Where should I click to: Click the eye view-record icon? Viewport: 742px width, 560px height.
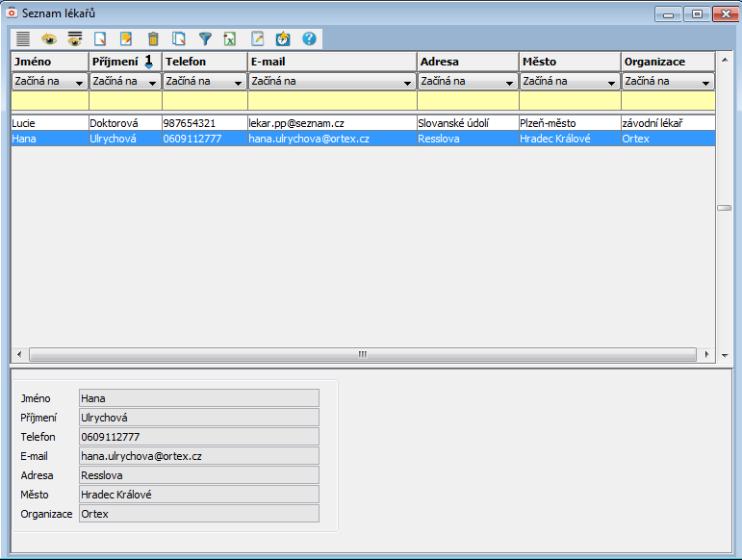pyautogui.click(x=49, y=38)
